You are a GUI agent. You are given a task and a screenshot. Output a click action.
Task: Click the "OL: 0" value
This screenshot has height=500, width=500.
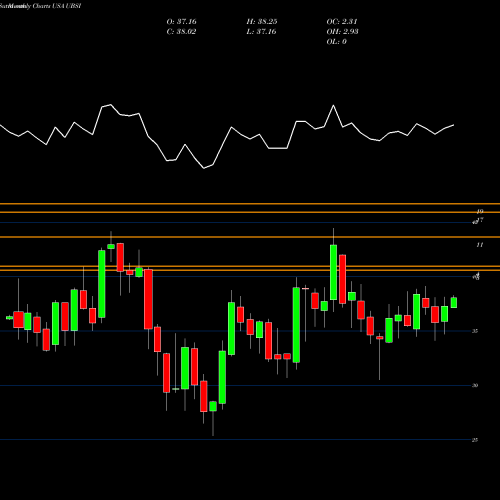click(337, 42)
